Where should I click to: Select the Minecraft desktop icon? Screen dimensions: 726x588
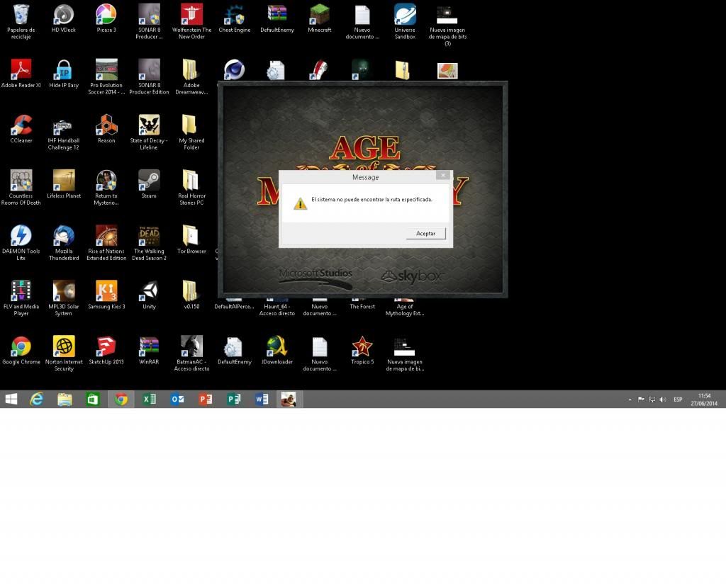tap(320, 19)
